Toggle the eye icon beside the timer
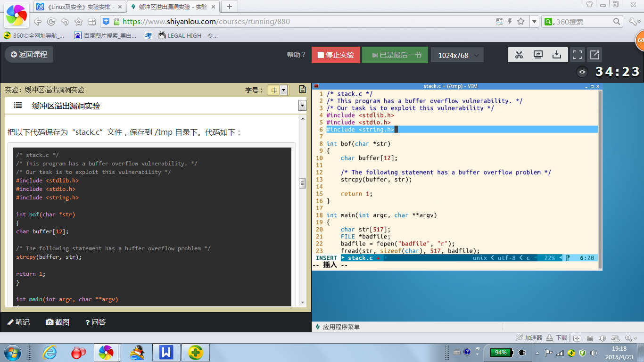This screenshot has width=644, height=362. [x=583, y=72]
